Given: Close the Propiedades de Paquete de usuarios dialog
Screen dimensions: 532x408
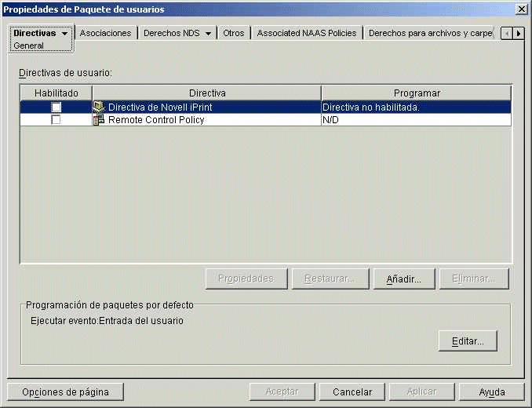Looking at the screenshot, I should [521, 9].
